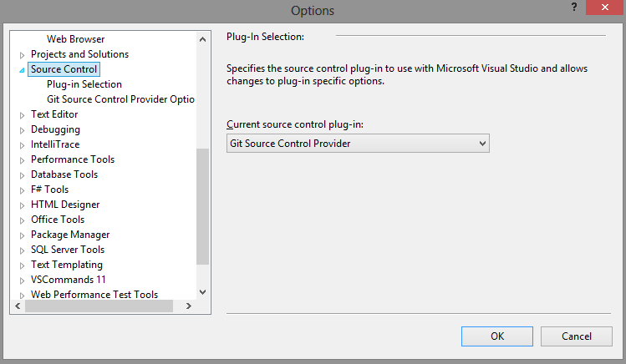Select the VSCommands 11 tree item
The image size is (626, 364).
(x=69, y=280)
